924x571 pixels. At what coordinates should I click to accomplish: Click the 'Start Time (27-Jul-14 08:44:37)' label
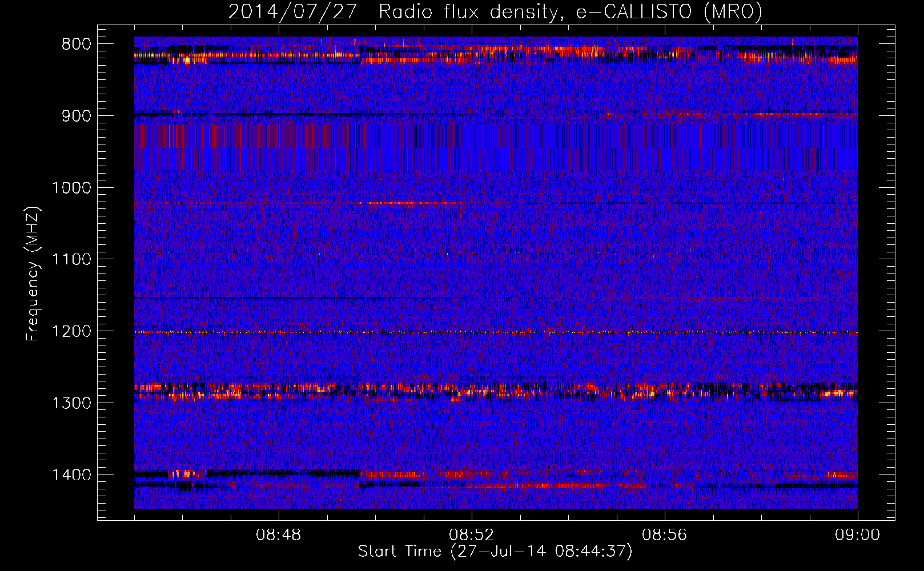[495, 552]
